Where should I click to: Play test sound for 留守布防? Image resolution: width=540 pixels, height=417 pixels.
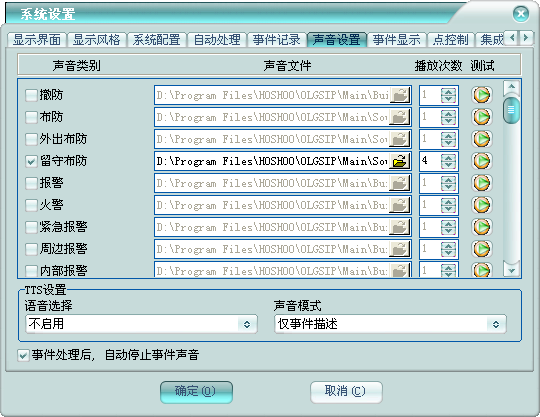point(481,161)
